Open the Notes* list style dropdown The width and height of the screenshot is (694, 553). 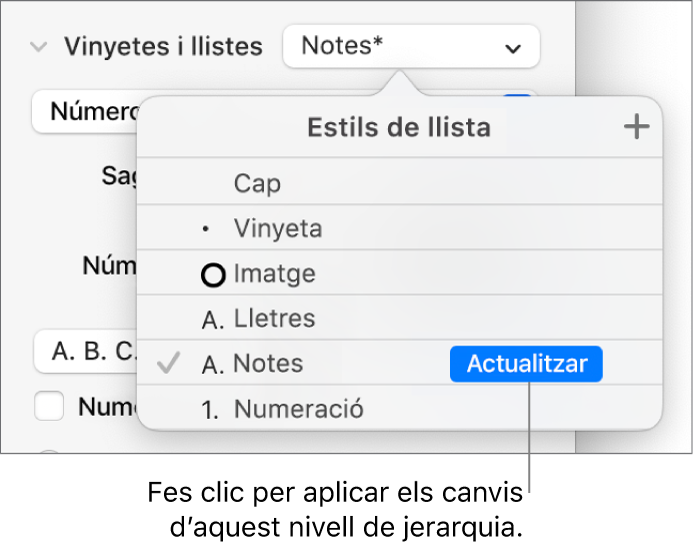pyautogui.click(x=411, y=46)
